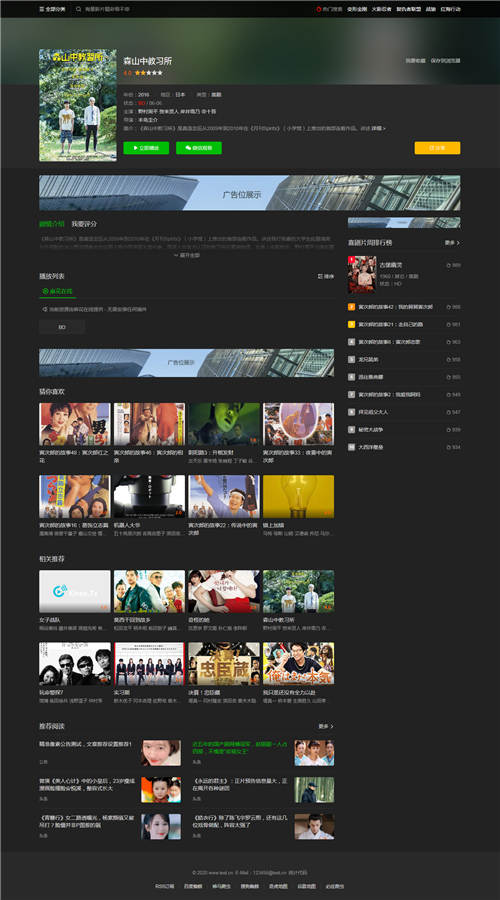Screen dimensions: 500x900
Task: Select the green 樱花在线 player source tab
Action: (x=57, y=292)
